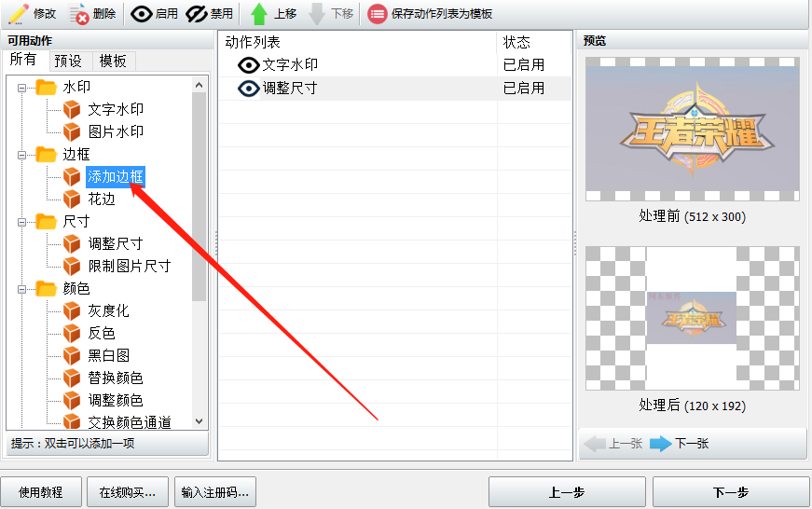The height and width of the screenshot is (509, 812).
Task: Open the 使用教程 button
Action: [x=41, y=492]
